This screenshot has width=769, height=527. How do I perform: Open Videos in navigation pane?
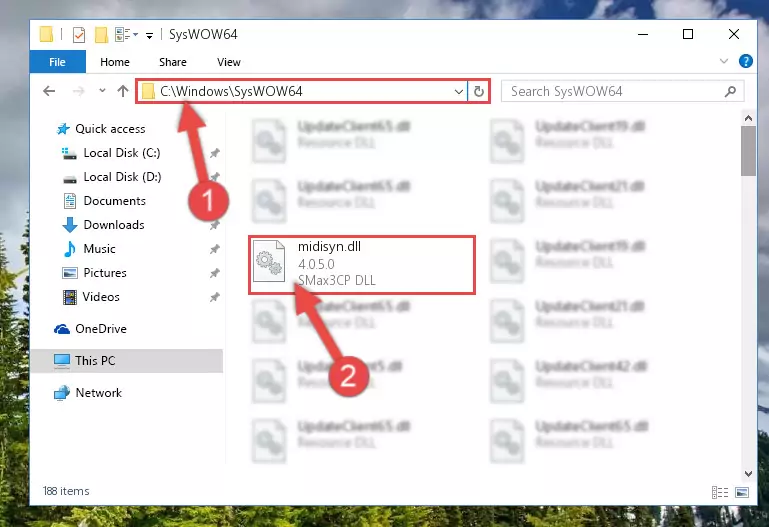point(101,297)
